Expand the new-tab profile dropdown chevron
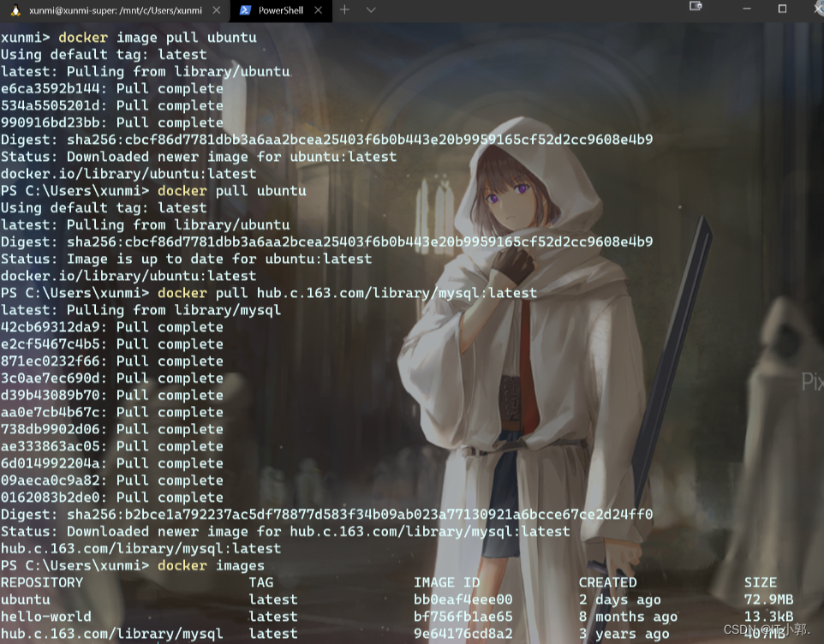824x644 pixels. [x=371, y=9]
